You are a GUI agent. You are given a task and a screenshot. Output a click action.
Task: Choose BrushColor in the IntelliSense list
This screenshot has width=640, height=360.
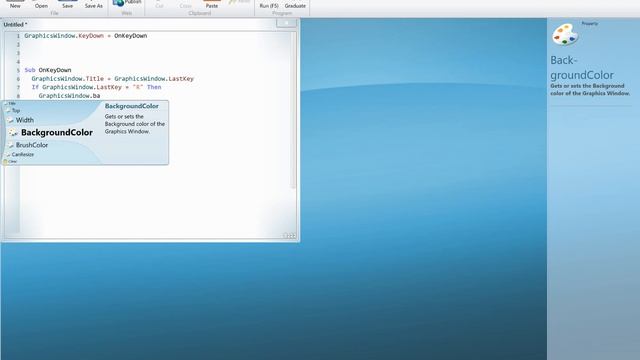tap(32, 145)
